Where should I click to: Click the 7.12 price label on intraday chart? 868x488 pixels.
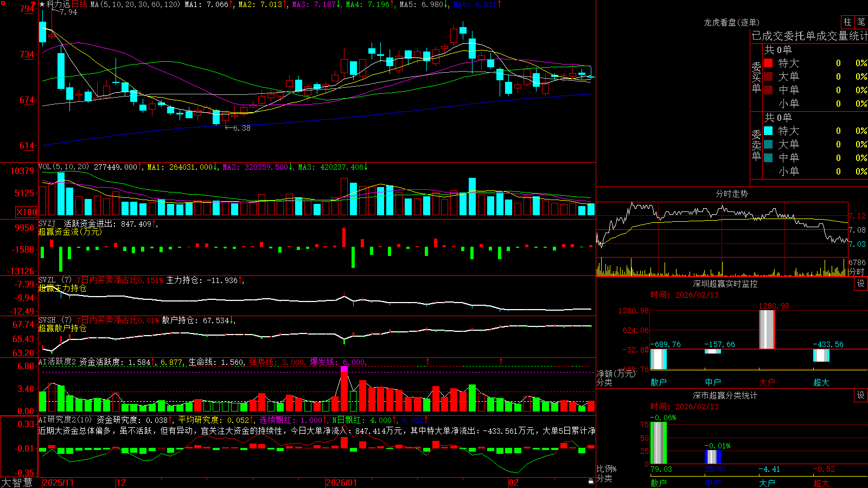point(857,216)
